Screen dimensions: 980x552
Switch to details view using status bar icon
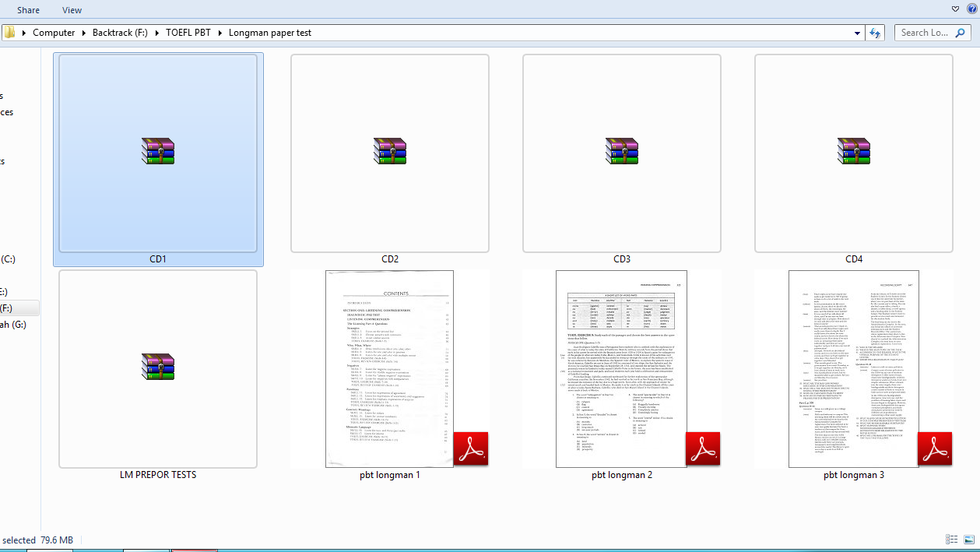951,540
